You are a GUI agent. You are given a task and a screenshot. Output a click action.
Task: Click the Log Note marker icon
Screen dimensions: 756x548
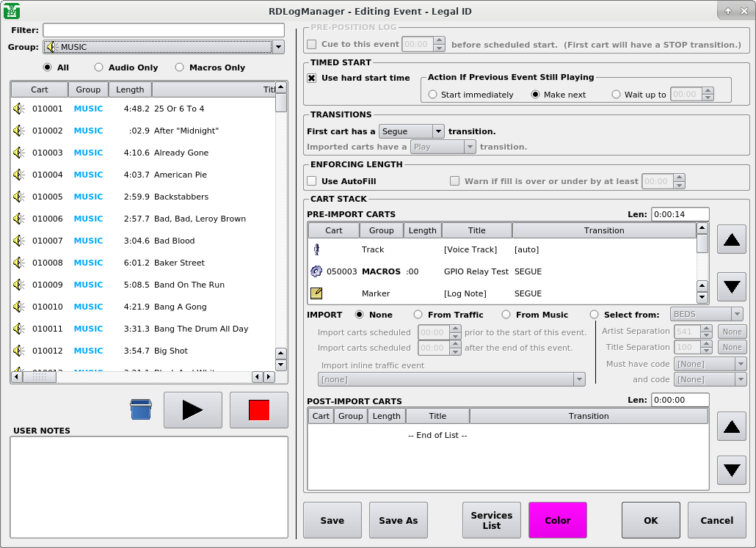click(x=316, y=293)
